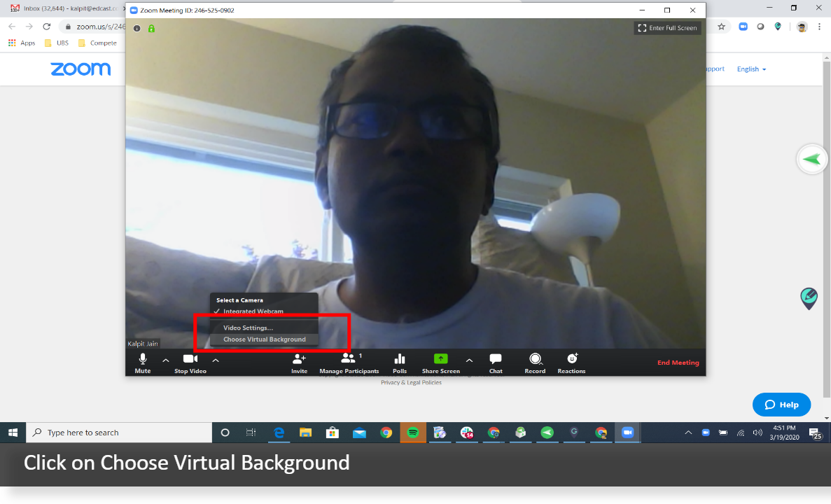
Task: Click End Meeting
Action: [x=678, y=362]
